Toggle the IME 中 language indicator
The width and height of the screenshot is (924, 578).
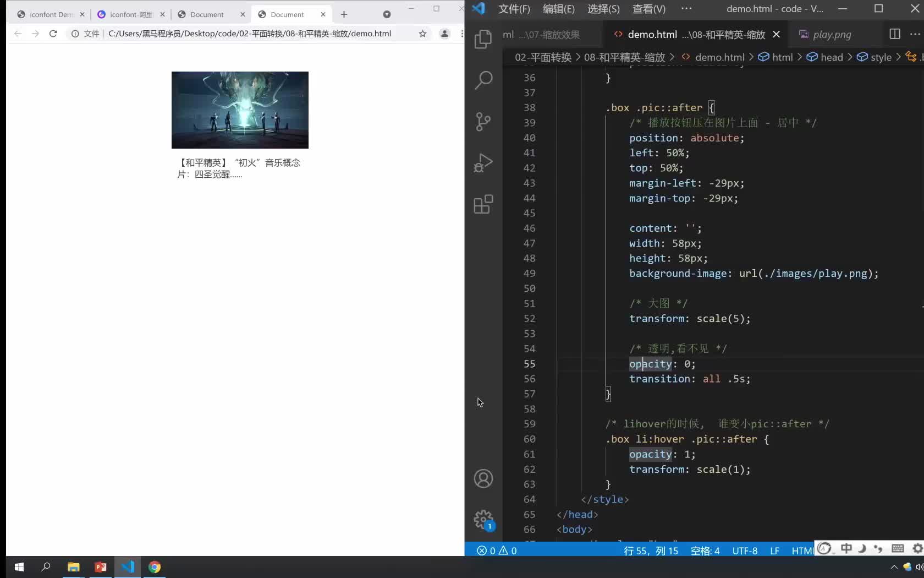[x=846, y=548]
